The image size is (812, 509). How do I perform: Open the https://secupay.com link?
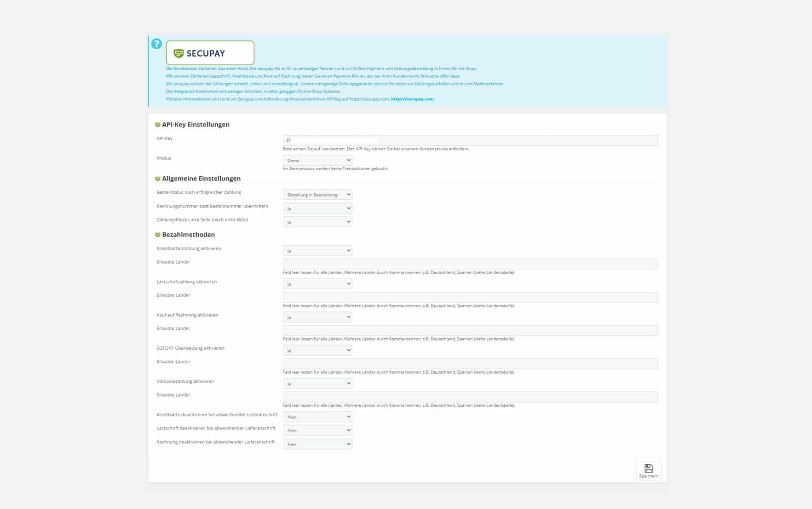pyautogui.click(x=412, y=99)
